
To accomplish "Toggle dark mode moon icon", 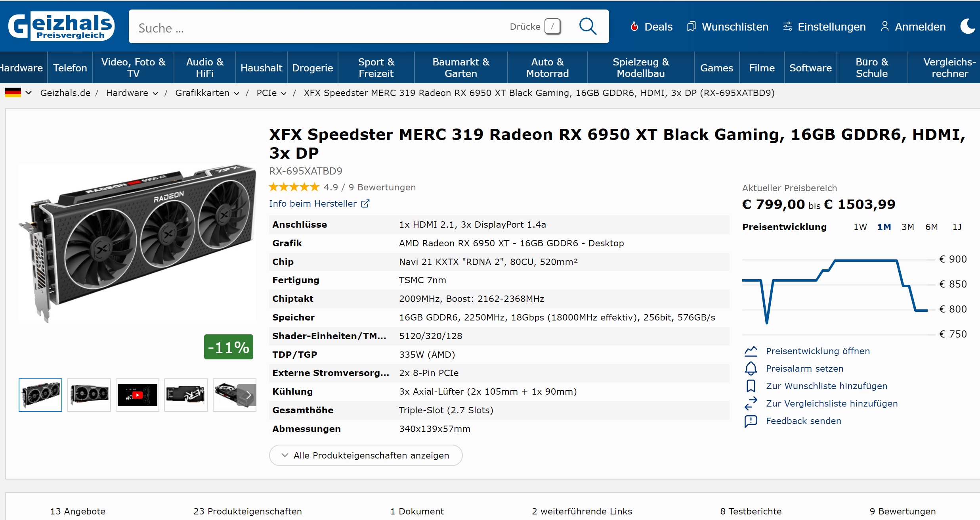I will pos(967,27).
